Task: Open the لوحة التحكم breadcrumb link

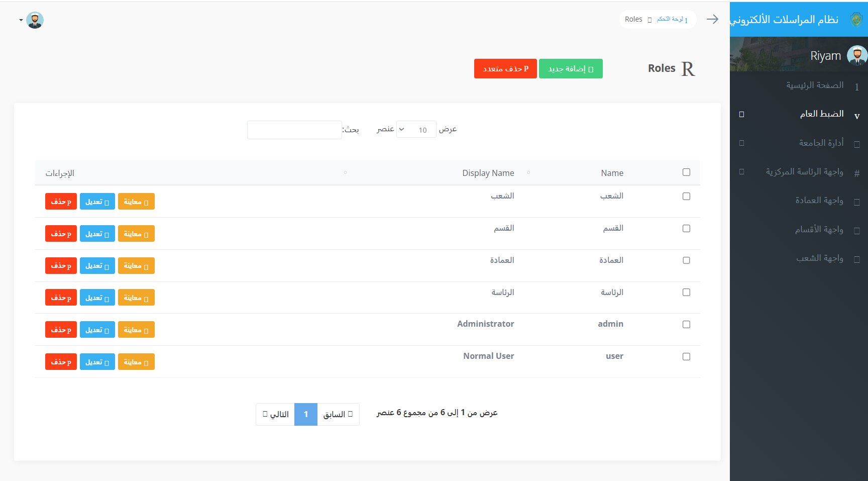Action: coord(672,19)
